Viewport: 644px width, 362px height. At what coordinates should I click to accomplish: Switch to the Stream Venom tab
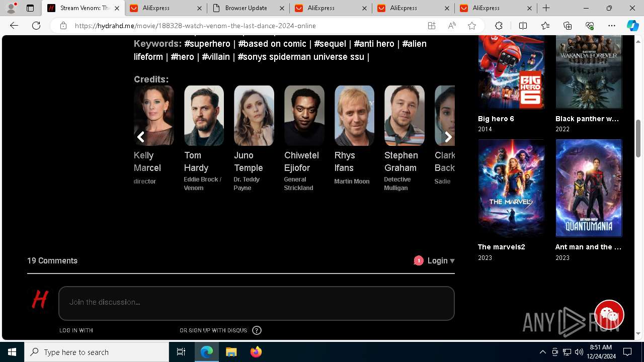tap(84, 8)
